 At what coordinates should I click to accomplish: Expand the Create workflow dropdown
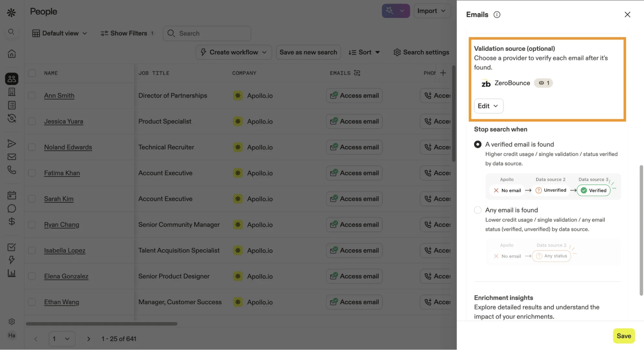pyautogui.click(x=233, y=52)
